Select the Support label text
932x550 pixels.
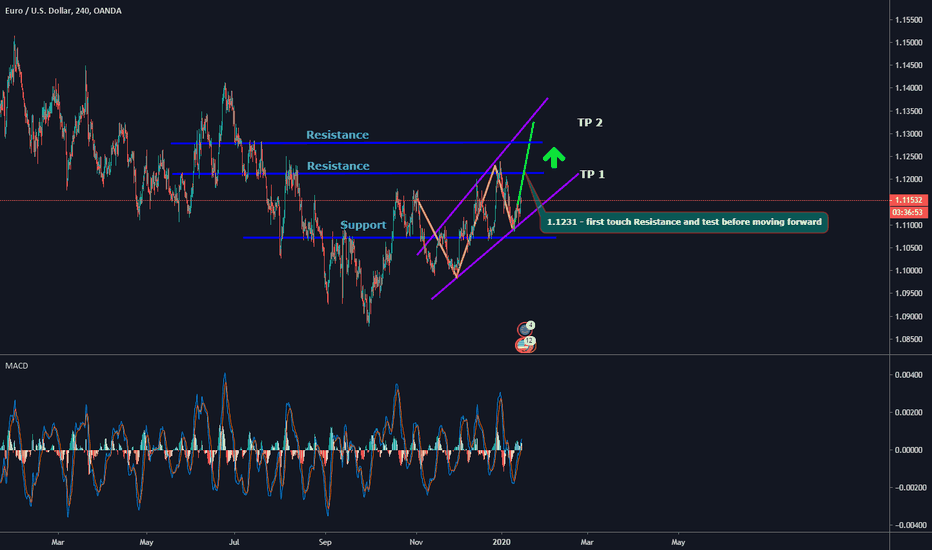pos(363,225)
